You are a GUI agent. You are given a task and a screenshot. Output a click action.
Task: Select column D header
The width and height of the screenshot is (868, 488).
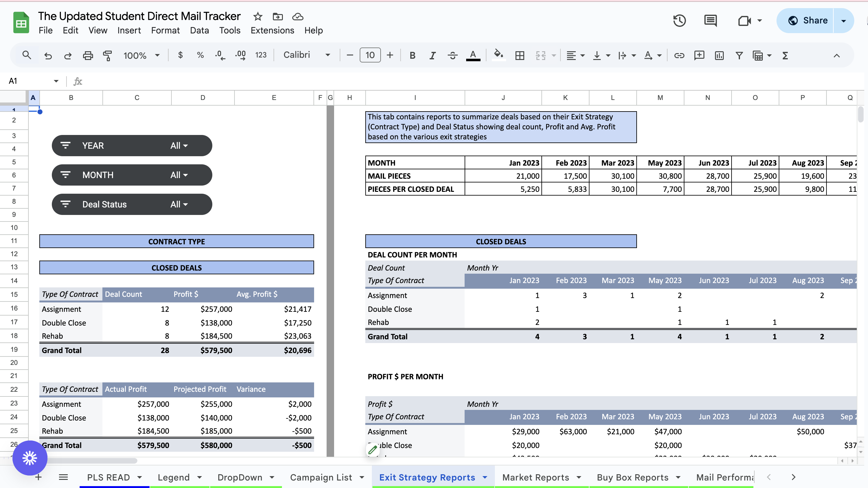[x=203, y=98]
